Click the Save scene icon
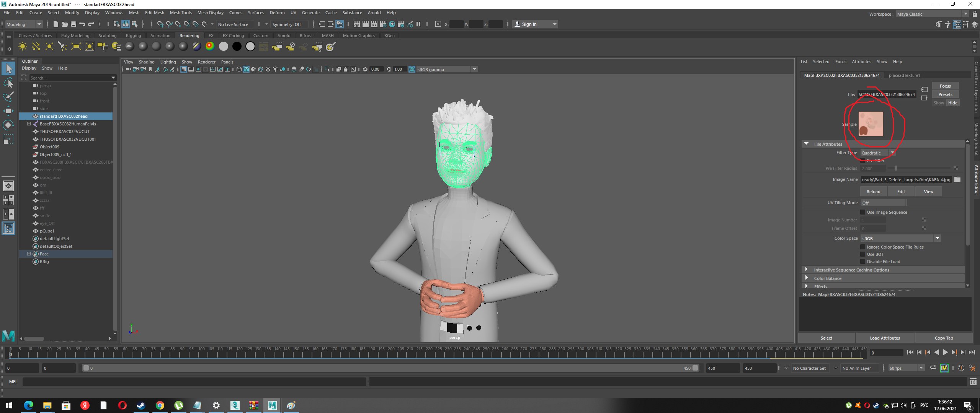 tap(73, 24)
